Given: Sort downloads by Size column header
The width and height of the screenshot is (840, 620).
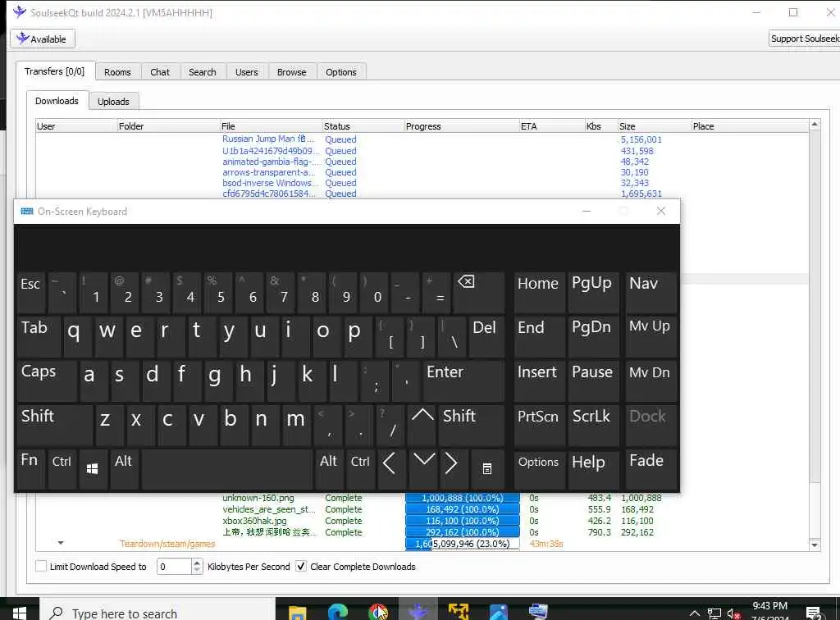Looking at the screenshot, I should [654, 126].
